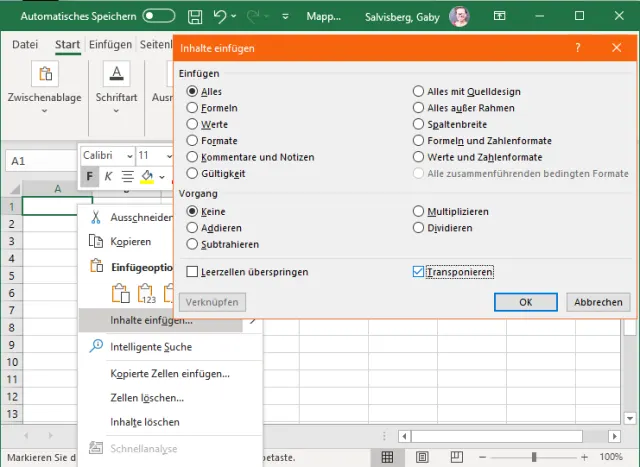The image size is (640, 467).
Task: Choose Intelligente Suche from context menu
Action: pos(151,346)
